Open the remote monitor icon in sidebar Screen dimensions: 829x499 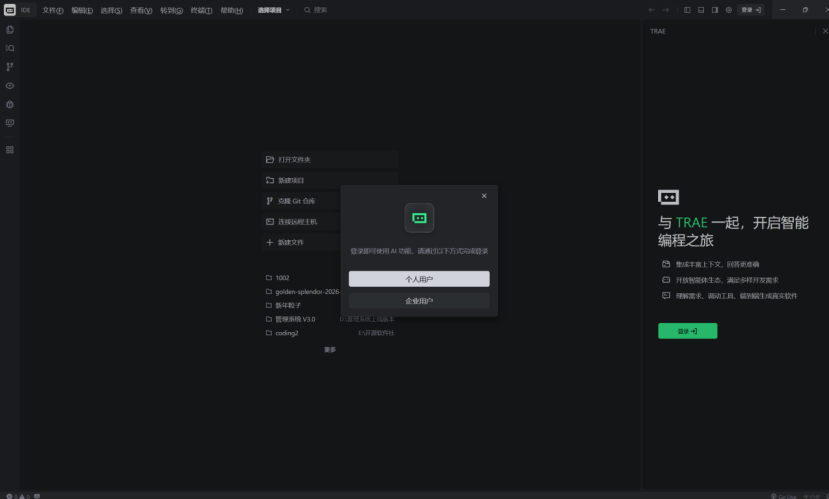(10, 123)
